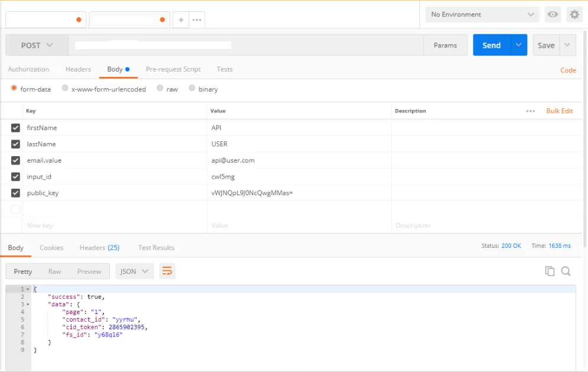Click the "y68ql6" fs_id value
Viewport: 588px width, 372px height.
[x=108, y=335]
